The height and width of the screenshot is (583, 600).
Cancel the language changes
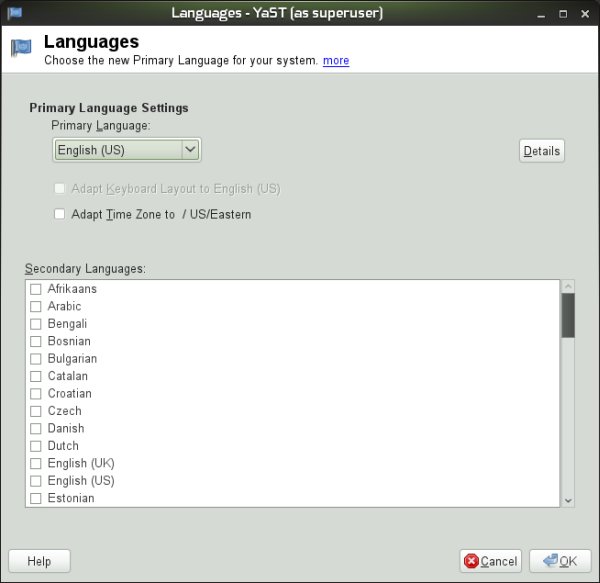pyautogui.click(x=491, y=561)
